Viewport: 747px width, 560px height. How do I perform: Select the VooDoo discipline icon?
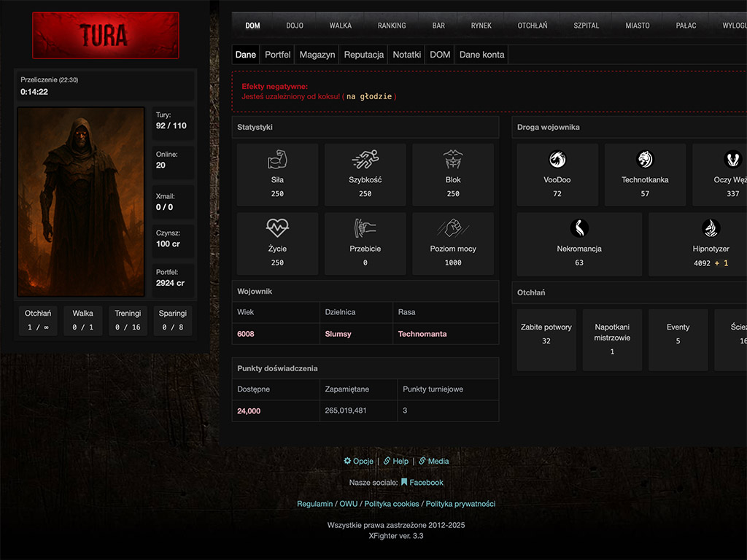coord(557,159)
